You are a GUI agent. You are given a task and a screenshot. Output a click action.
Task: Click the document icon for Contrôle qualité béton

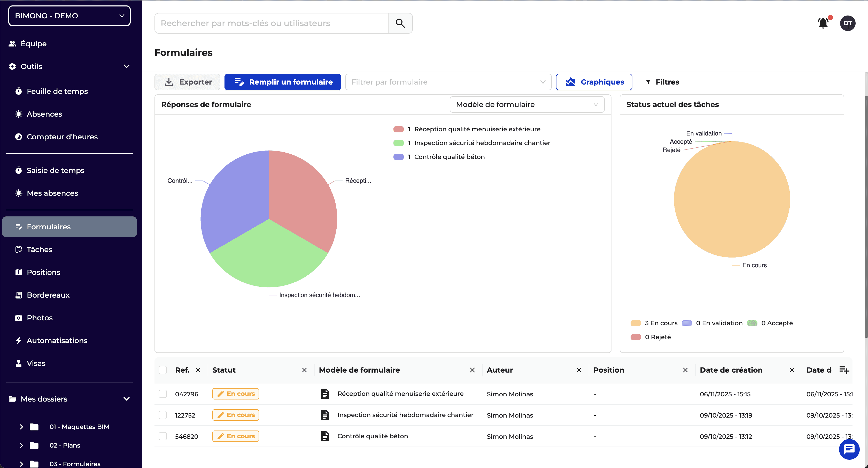point(325,436)
